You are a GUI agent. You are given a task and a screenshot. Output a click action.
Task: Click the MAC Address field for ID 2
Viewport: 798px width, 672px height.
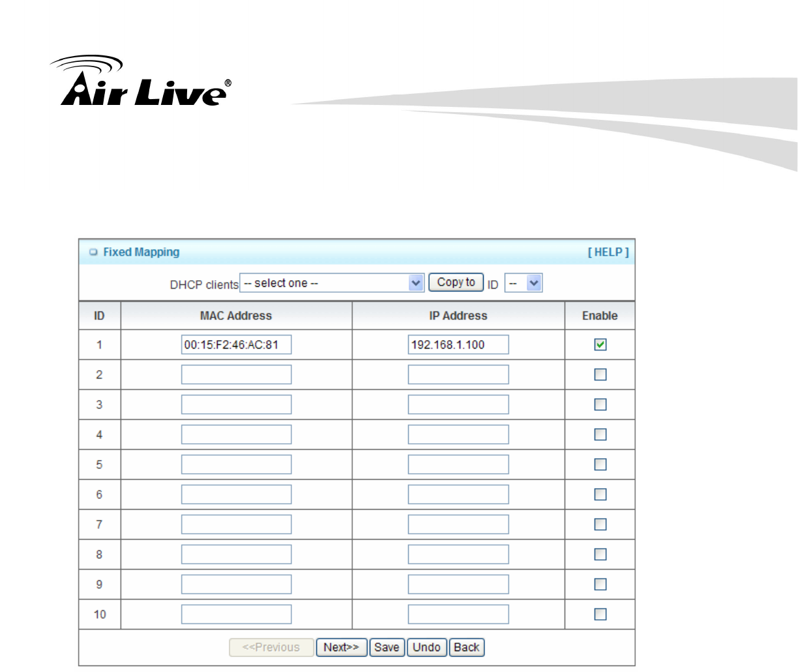[236, 375]
